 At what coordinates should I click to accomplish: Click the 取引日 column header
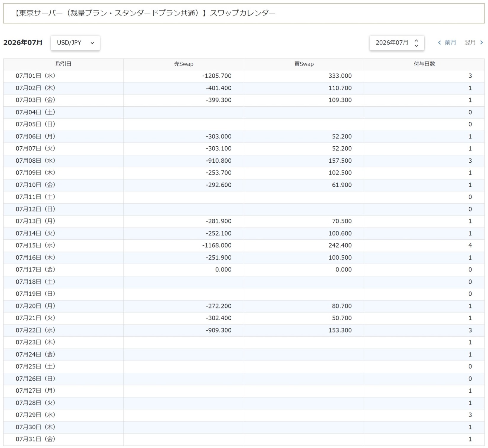63,64
